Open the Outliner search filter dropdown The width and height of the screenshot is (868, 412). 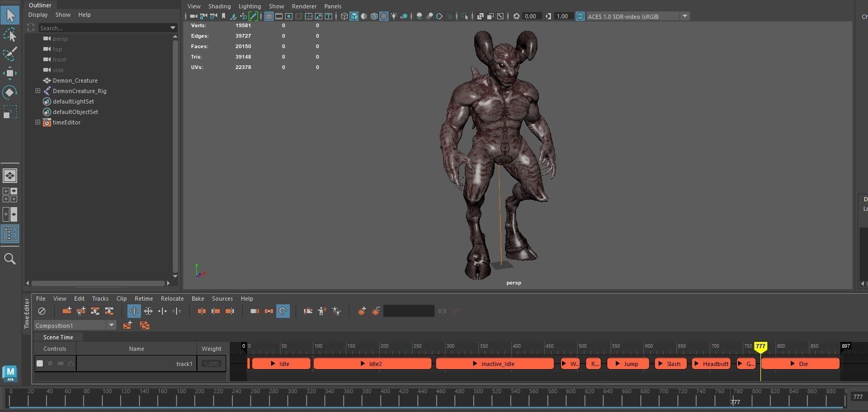[x=172, y=28]
